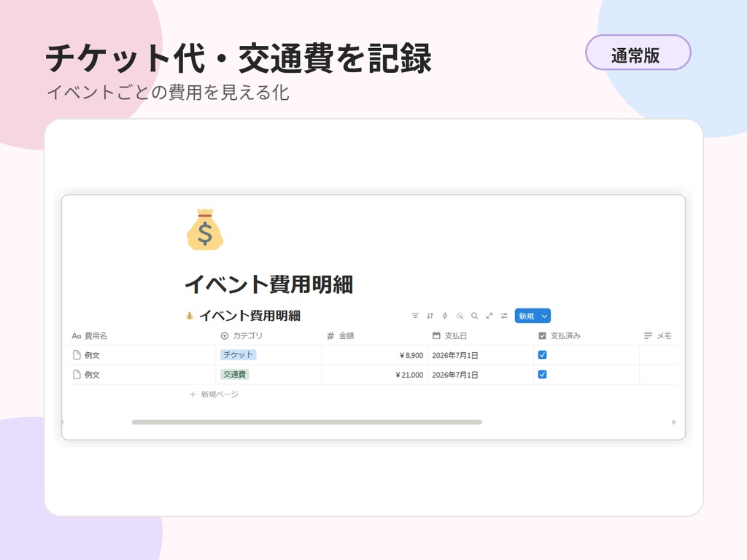Viewport: 747px width, 560px height.
Task: Uncheck 支払済み for the 交通費 row
Action: click(x=542, y=374)
